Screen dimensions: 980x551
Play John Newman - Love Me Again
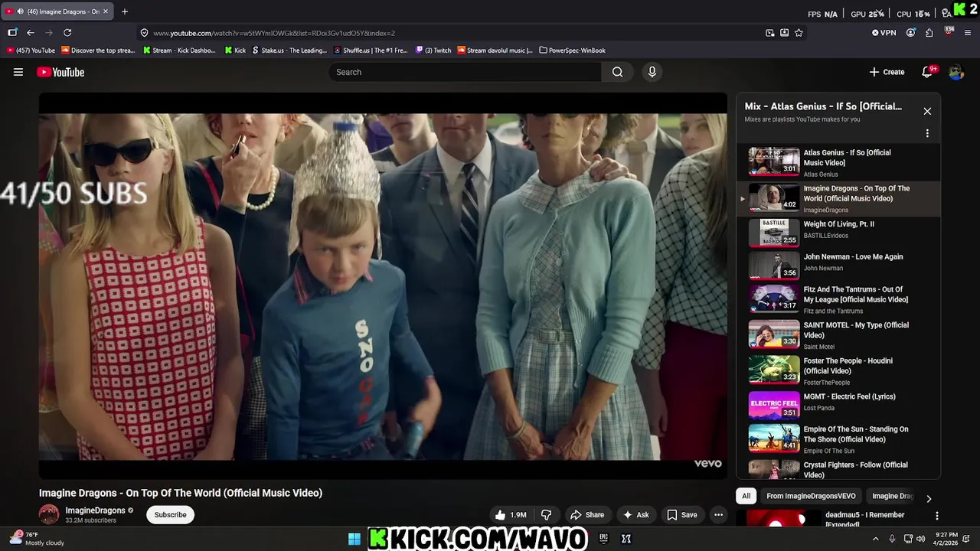click(838, 265)
